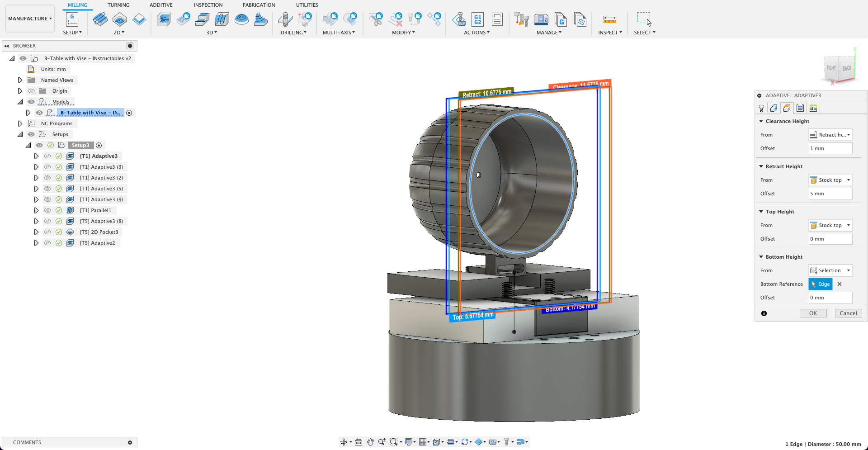Open the Tool tab icon in Adaptive dialog

point(761,108)
